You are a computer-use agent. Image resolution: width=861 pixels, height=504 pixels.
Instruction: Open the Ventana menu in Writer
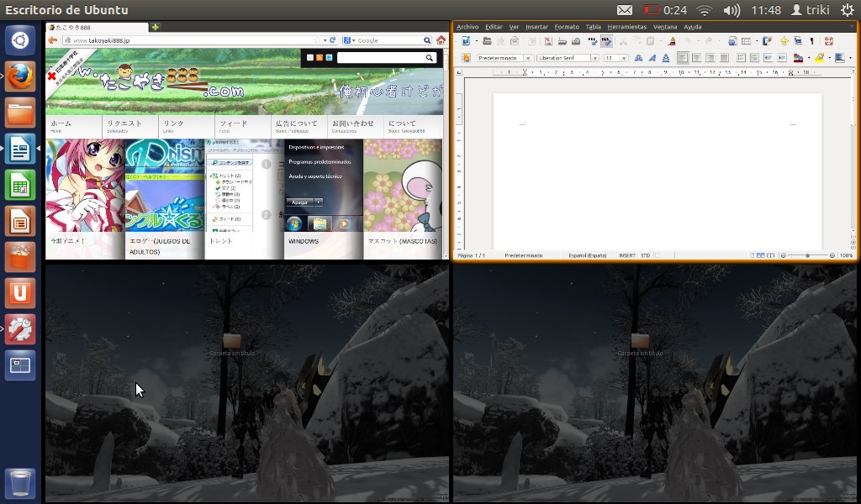click(x=665, y=27)
